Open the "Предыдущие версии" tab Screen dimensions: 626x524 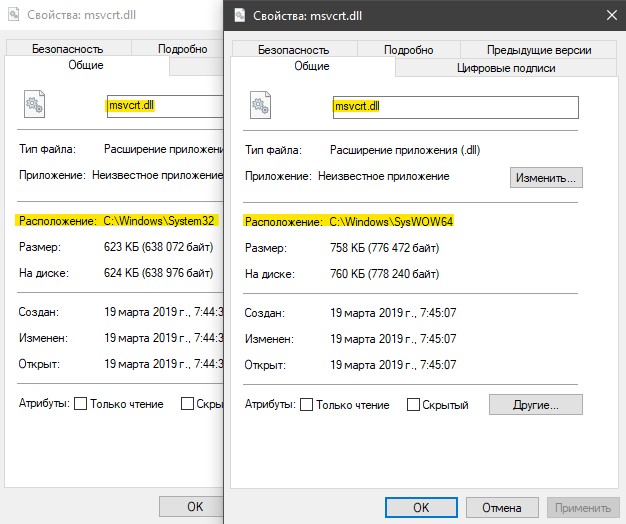(x=539, y=50)
